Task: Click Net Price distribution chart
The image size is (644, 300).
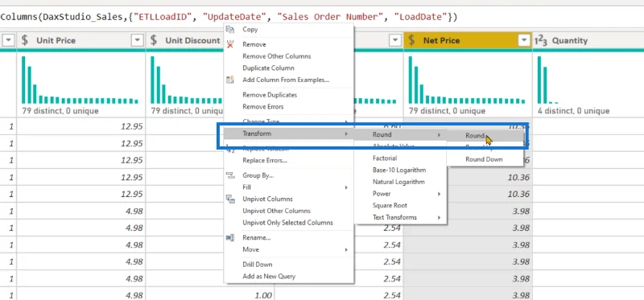Action: (x=467, y=80)
